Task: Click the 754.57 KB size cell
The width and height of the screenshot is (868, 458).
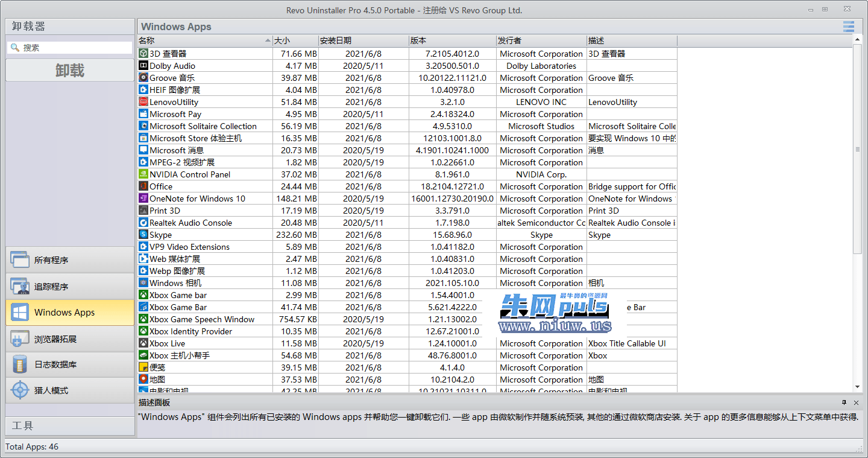Action: point(298,319)
